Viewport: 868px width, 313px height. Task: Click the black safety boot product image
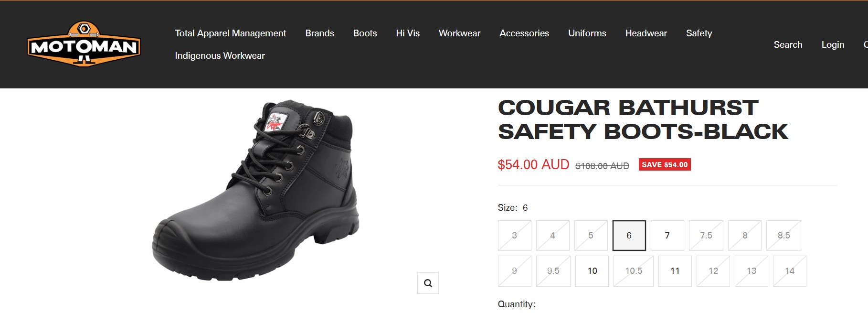coord(255,190)
